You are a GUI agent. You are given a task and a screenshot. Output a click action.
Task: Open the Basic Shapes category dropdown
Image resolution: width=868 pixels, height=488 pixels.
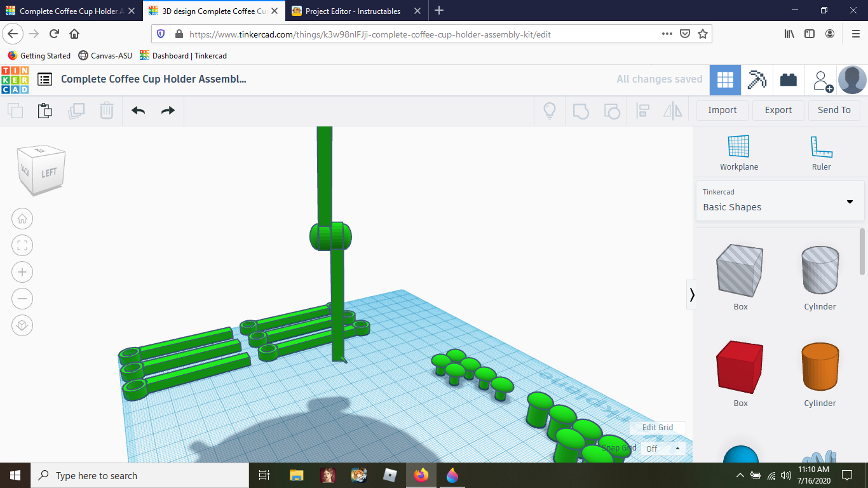click(x=780, y=200)
